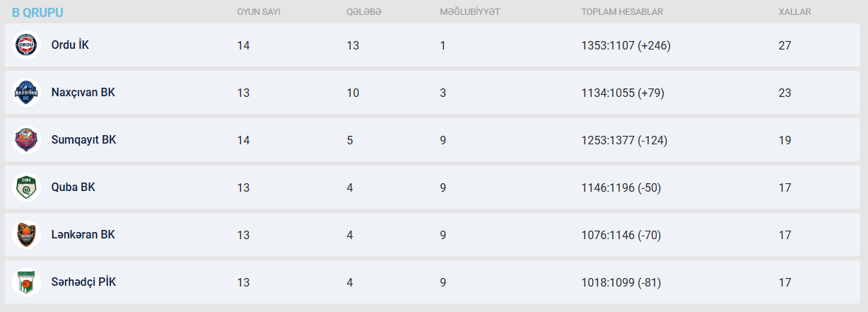Click the QƏLƏBƏ column header
Viewport: 868px width, 312px height.
(x=364, y=12)
